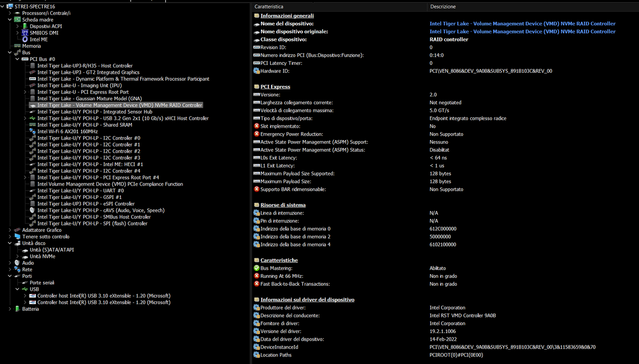Open blue link in Nome dispositivo originale row
This screenshot has width=639, height=364.
tap(522, 31)
